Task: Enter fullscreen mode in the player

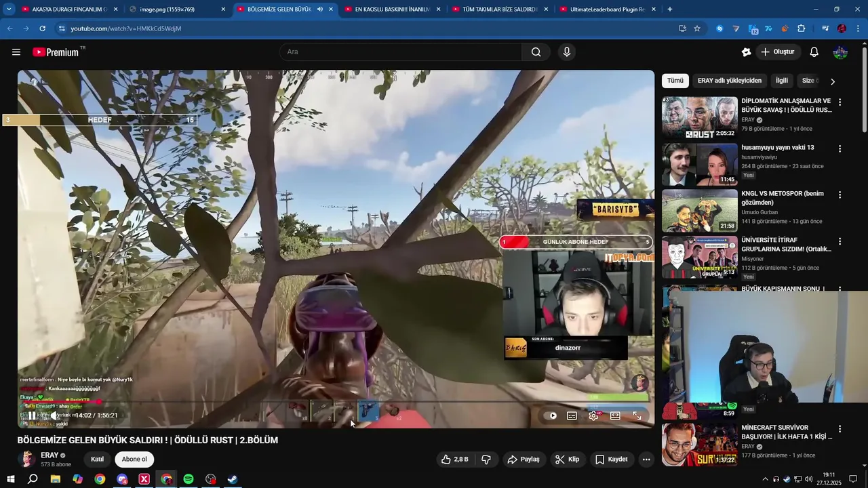Action: pyautogui.click(x=637, y=415)
